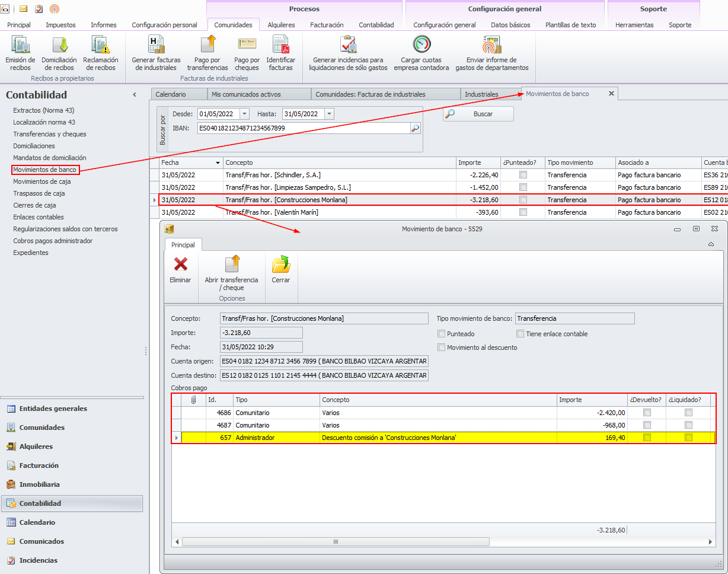The width and height of the screenshot is (728, 574).
Task: Click Abrir transferencia / cheque icon
Action: 231,264
